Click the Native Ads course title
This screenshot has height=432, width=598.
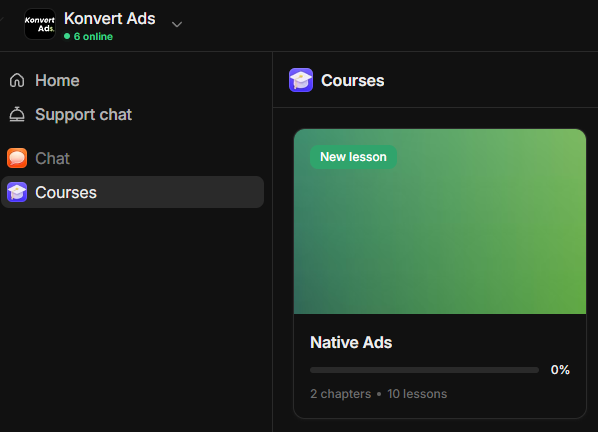click(351, 342)
